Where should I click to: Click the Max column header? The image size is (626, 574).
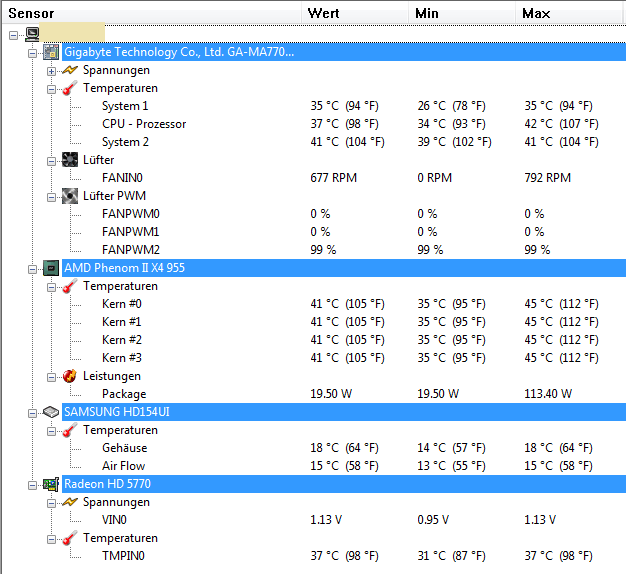tap(569, 13)
